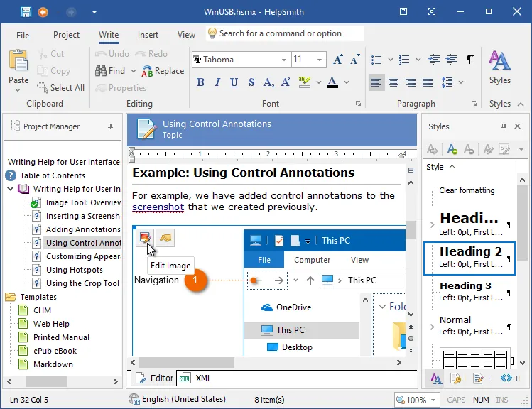
Task: Toggle Italic formatting
Action: (217, 82)
